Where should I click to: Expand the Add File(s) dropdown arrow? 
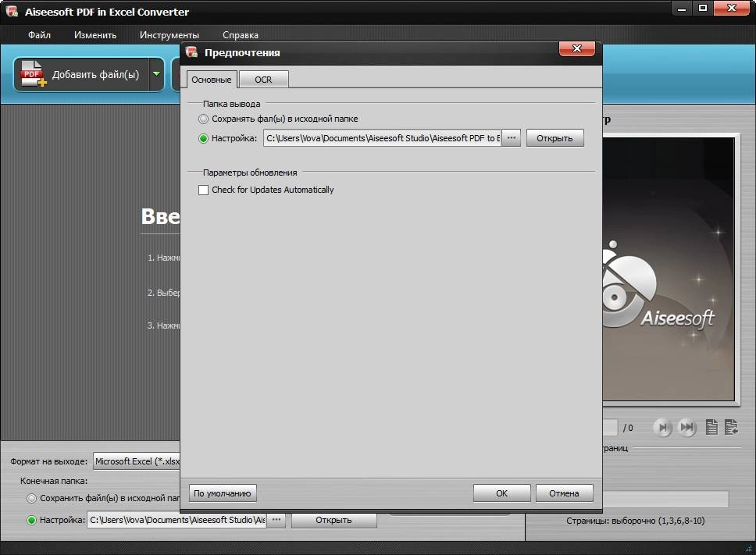[157, 74]
